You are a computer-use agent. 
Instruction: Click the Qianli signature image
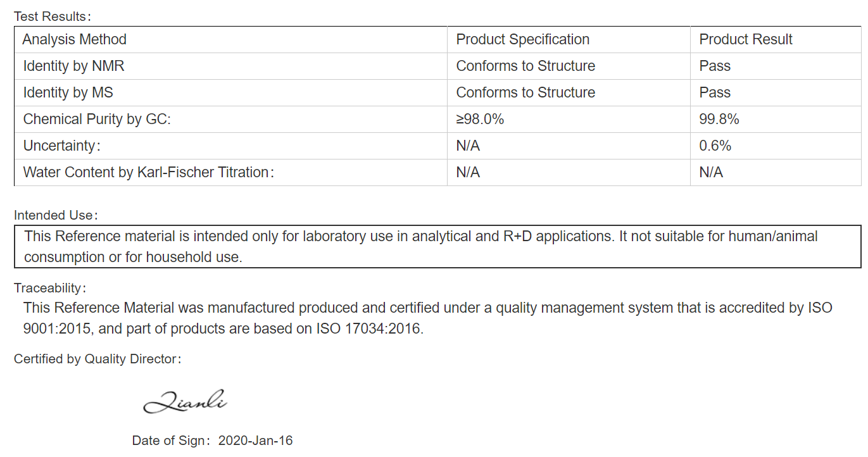tap(185, 401)
